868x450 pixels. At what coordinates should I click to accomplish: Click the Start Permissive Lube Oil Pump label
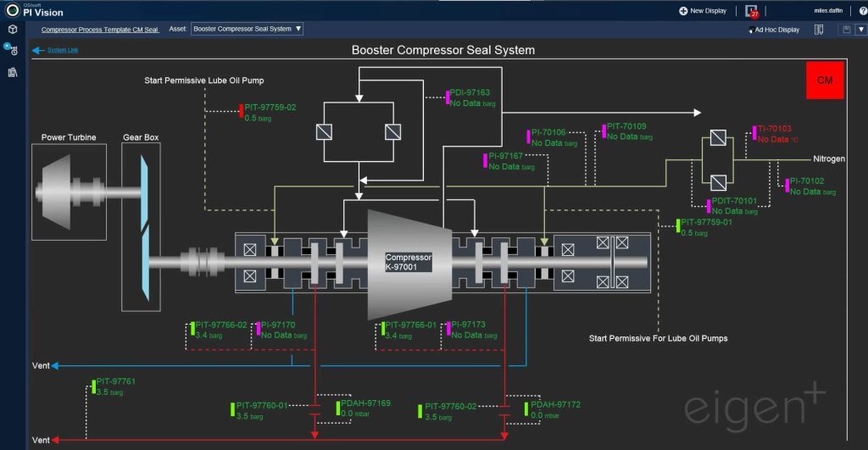tap(204, 81)
